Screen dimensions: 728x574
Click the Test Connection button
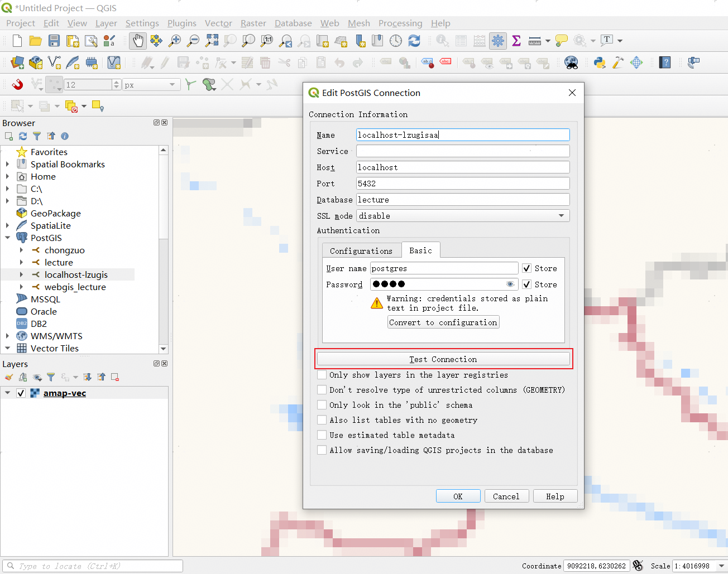click(x=443, y=359)
